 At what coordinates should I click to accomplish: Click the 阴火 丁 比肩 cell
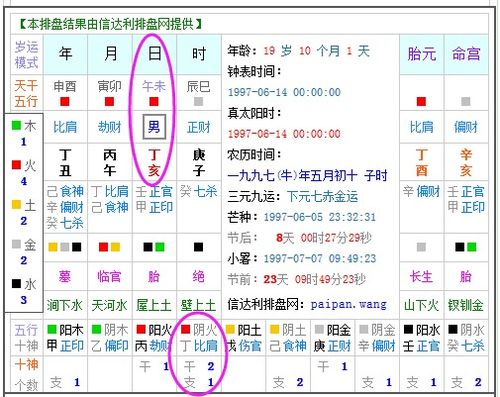coord(199,338)
